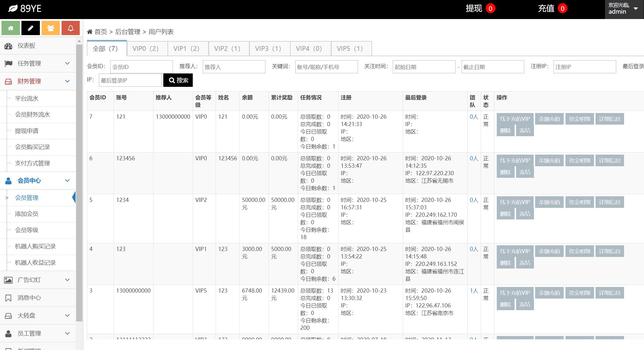Click the drive icon beside 大转盘
Image resolution: width=644 pixels, height=350 pixels.
tap(8, 316)
